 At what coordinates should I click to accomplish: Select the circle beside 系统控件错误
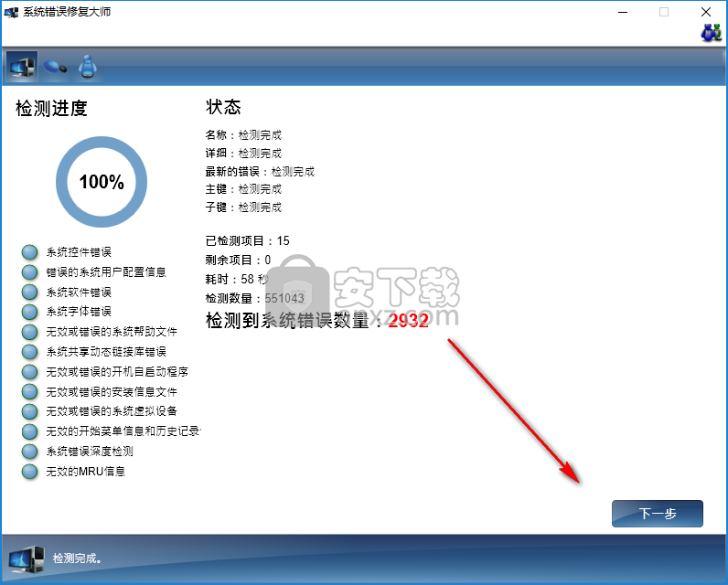click(29, 252)
